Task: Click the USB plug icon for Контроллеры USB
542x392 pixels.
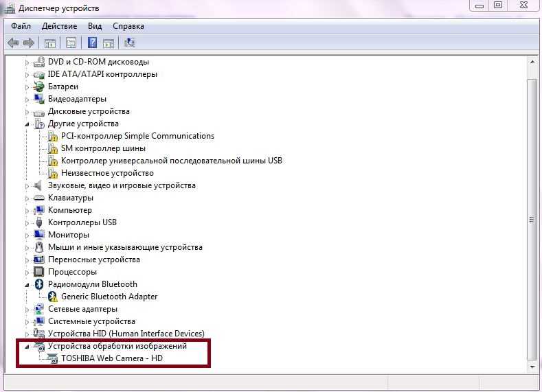Action: (x=39, y=222)
